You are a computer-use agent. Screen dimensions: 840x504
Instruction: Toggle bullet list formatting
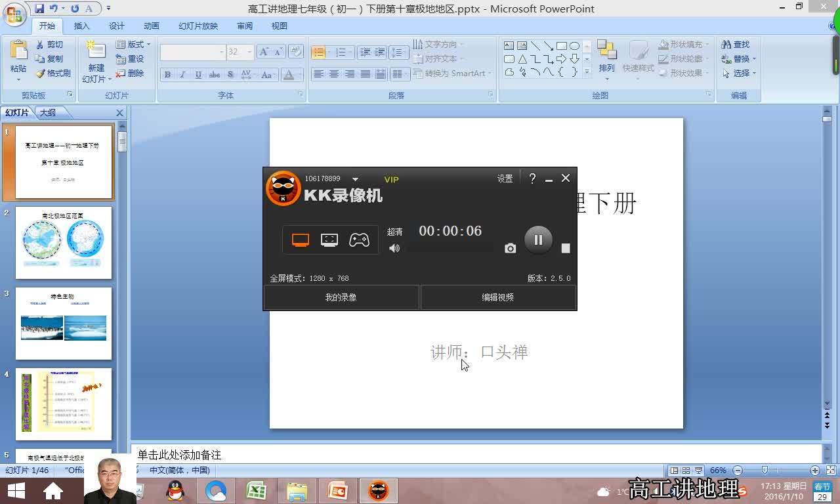[x=318, y=52]
